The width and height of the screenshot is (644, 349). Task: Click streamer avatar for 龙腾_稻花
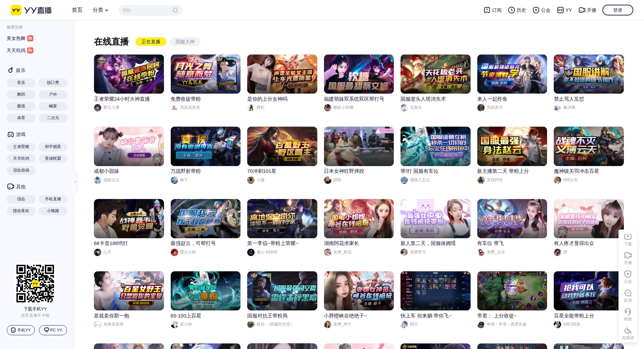[328, 252]
